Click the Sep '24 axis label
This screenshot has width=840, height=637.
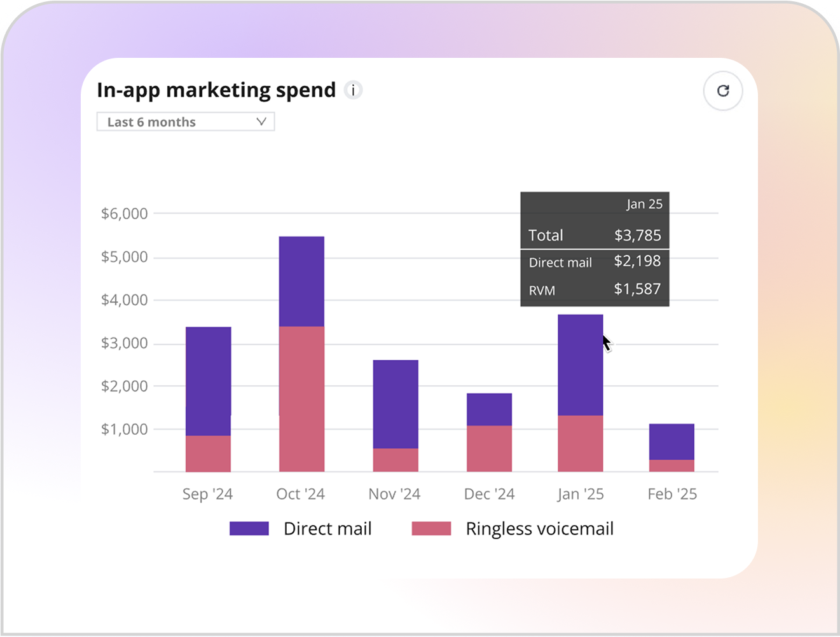tap(207, 494)
